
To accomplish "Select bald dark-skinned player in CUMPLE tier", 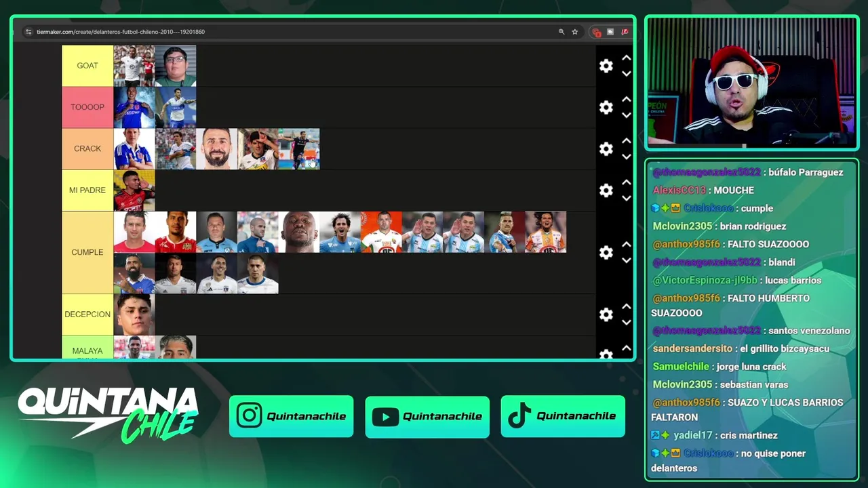I will [x=299, y=232].
